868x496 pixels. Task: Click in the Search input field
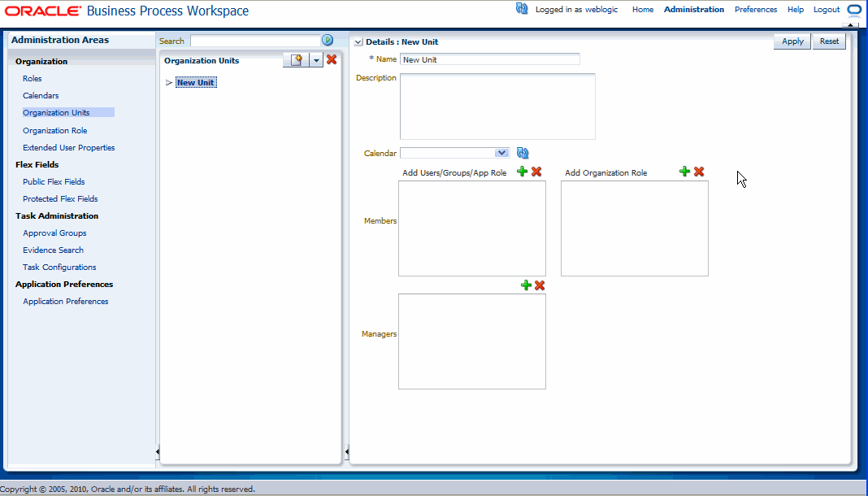click(255, 41)
